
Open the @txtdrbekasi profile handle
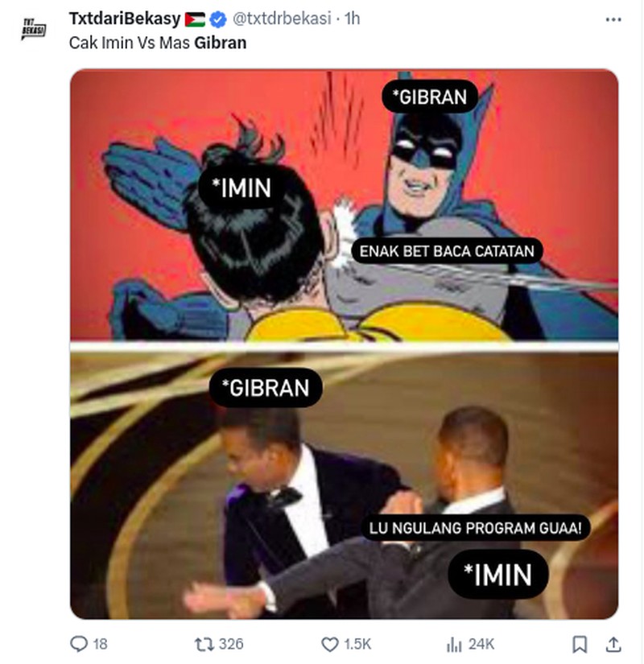pyautogui.click(x=285, y=19)
